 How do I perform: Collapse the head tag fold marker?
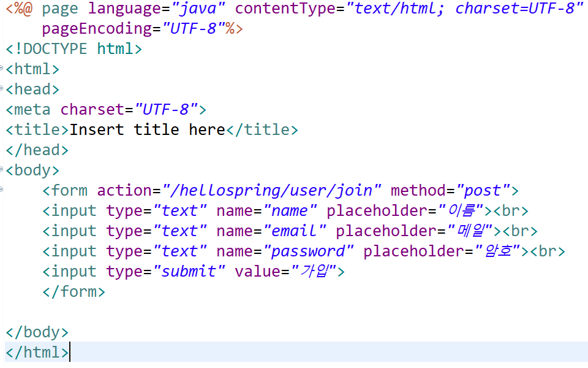pyautogui.click(x=1, y=88)
